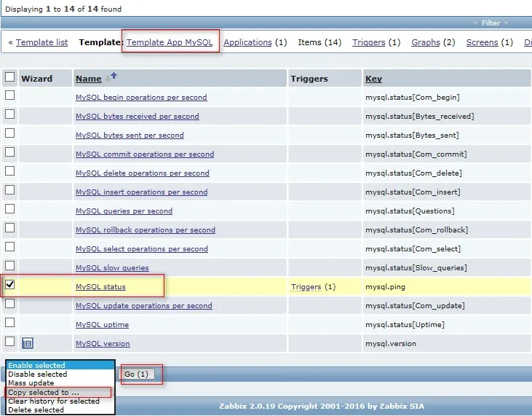The image size is (532, 416).
Task: Check the MySQL uptime checkbox
Action: (10, 323)
